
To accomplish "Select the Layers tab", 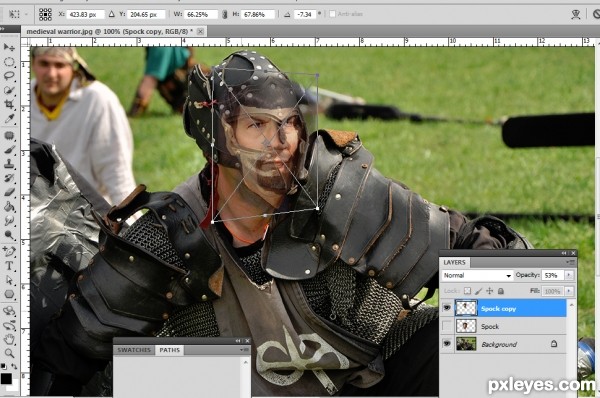I will [x=455, y=263].
